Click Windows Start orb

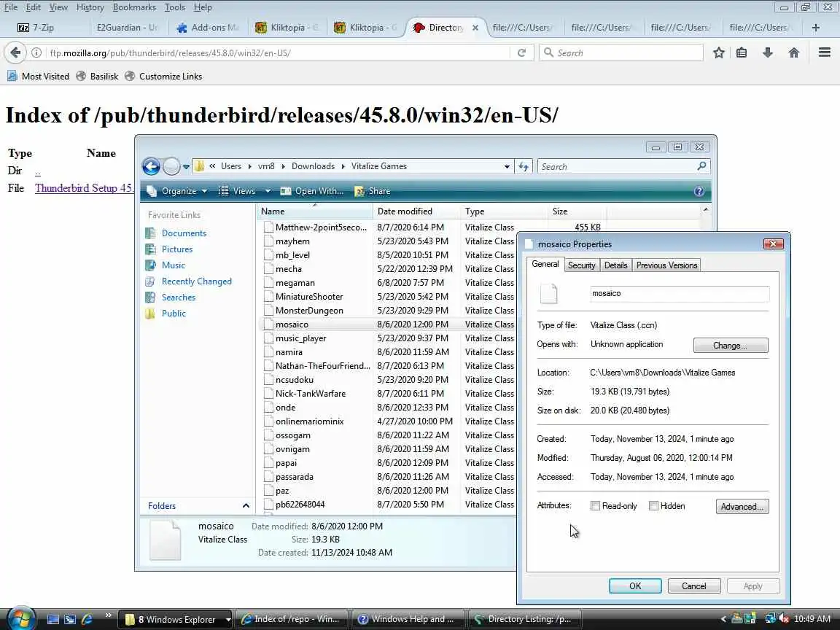[21, 619]
